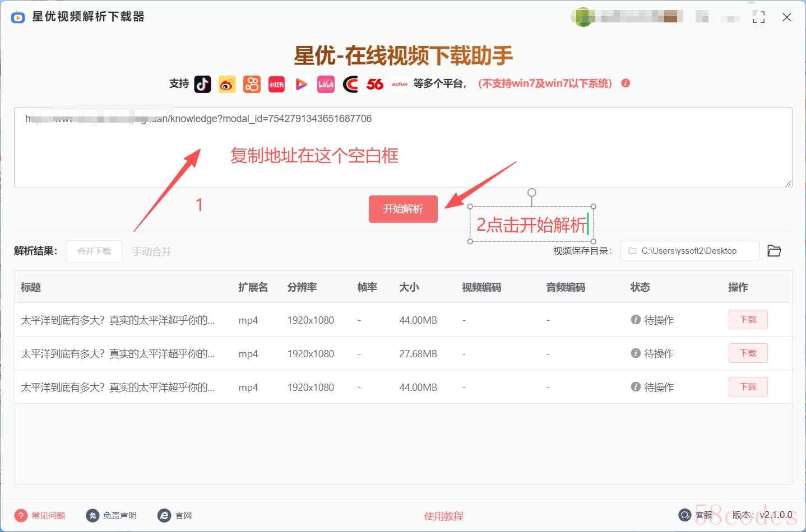Close the 星优视频解析下载器 window

pyautogui.click(x=787, y=17)
